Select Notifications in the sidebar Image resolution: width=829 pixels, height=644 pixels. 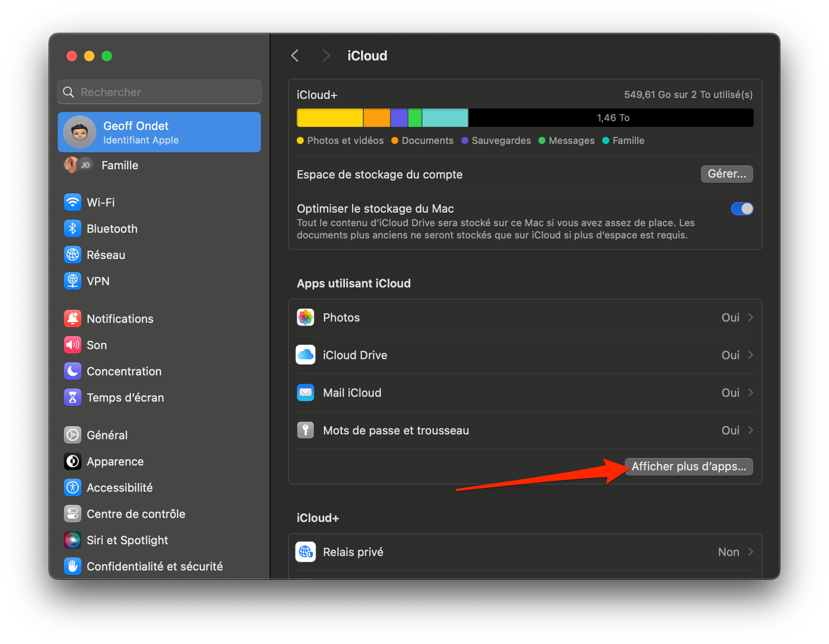click(159, 318)
